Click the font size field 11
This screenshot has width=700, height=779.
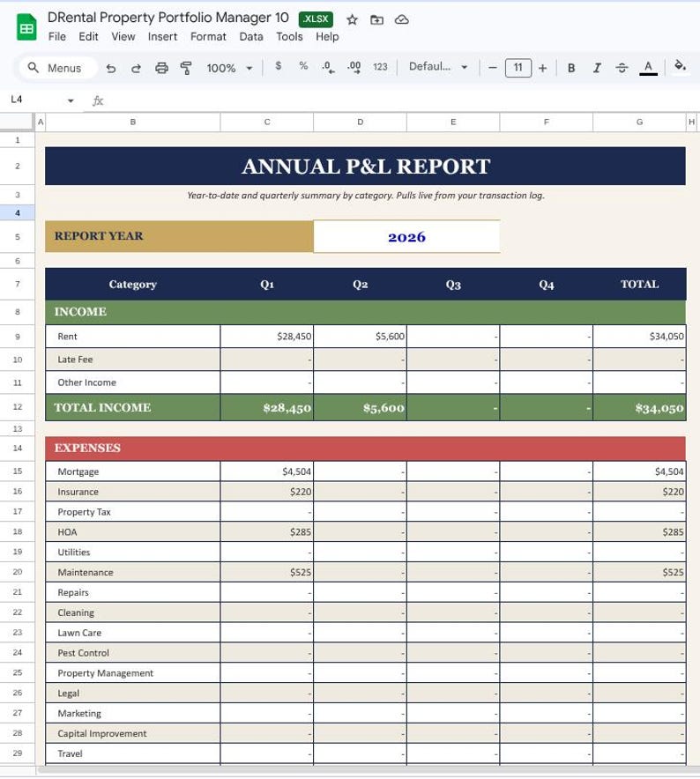[518, 68]
